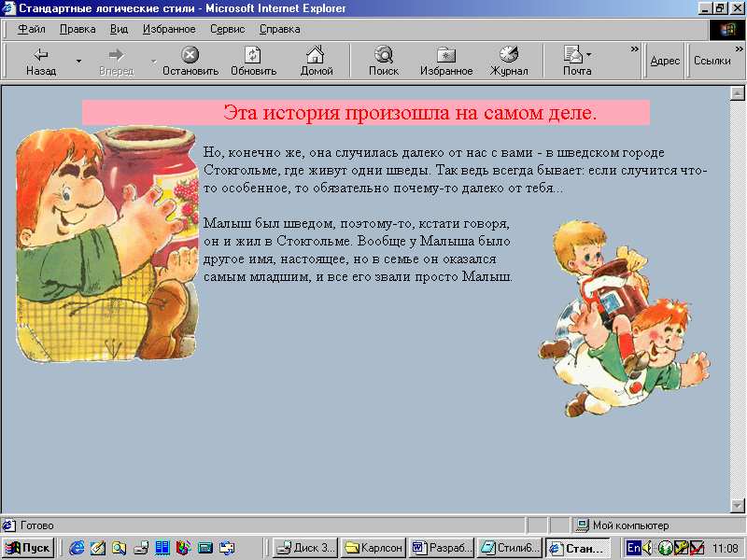Open the Файл menu
Viewport: 747px width, 560px height.
[x=32, y=29]
